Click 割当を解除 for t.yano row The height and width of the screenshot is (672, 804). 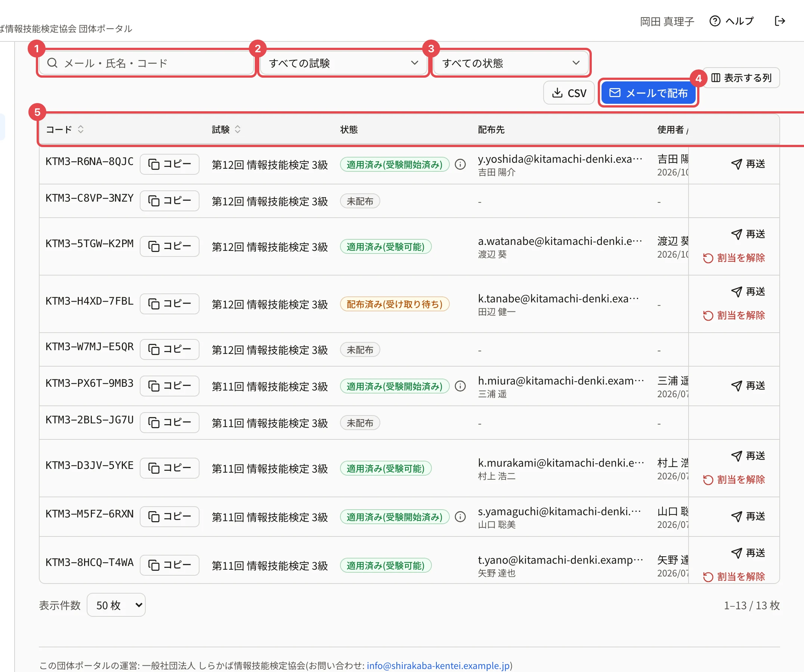click(x=734, y=577)
